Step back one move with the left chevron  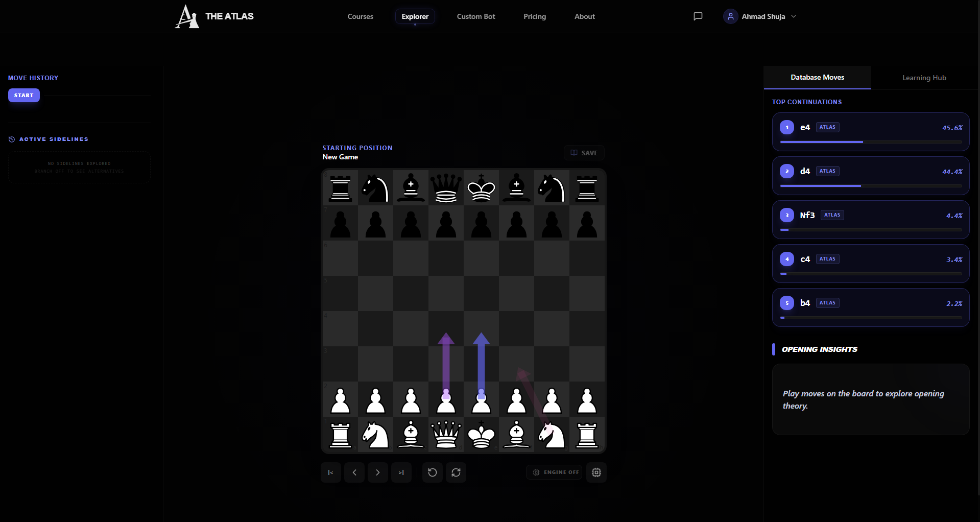[354, 472]
